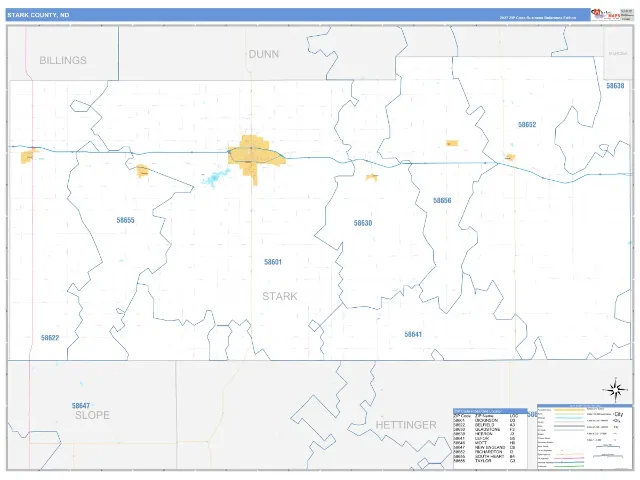
Task: Click the ZIP Code Business Reference Edition subtitle
Action: [538, 18]
